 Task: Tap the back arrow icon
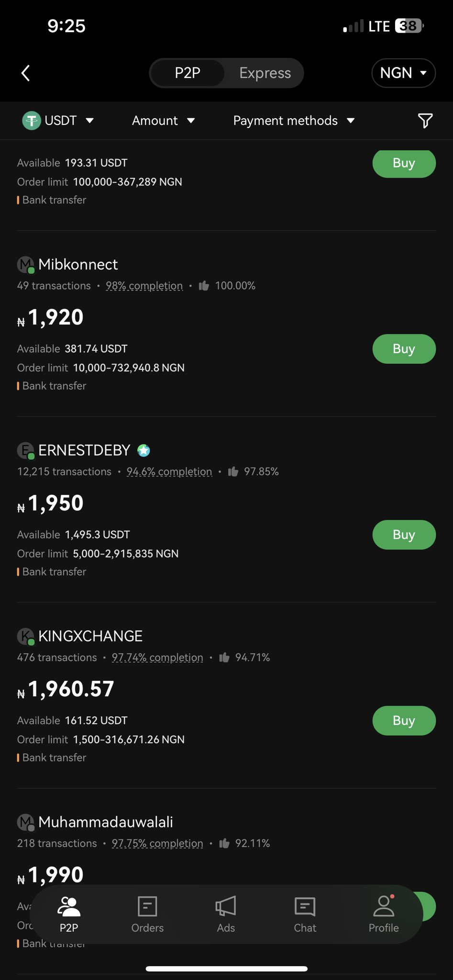(x=26, y=73)
